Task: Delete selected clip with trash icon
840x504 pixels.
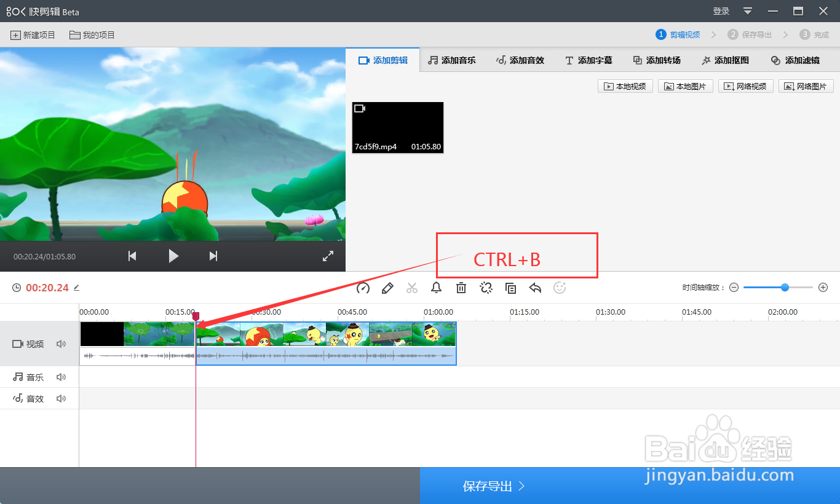Action: (461, 288)
